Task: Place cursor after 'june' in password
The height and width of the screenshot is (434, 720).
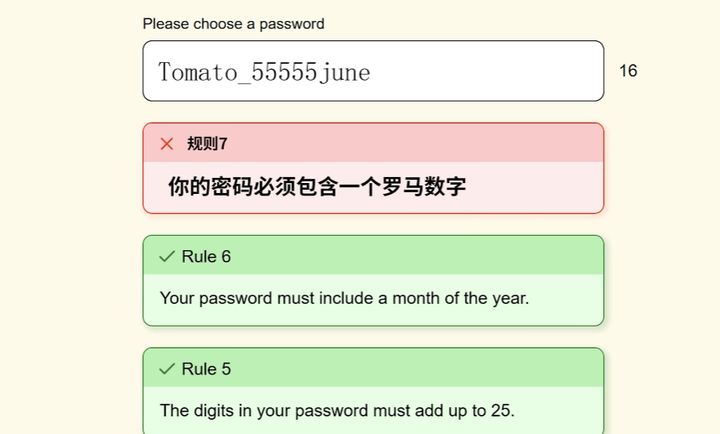Action: [371, 73]
